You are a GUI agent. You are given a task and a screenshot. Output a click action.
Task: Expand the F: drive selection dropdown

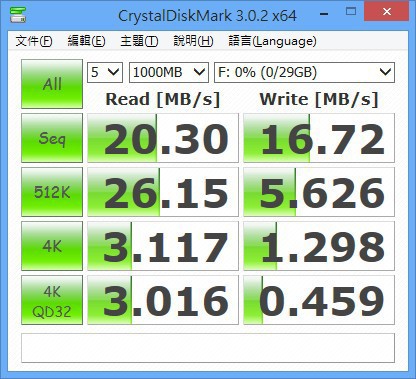(304, 72)
